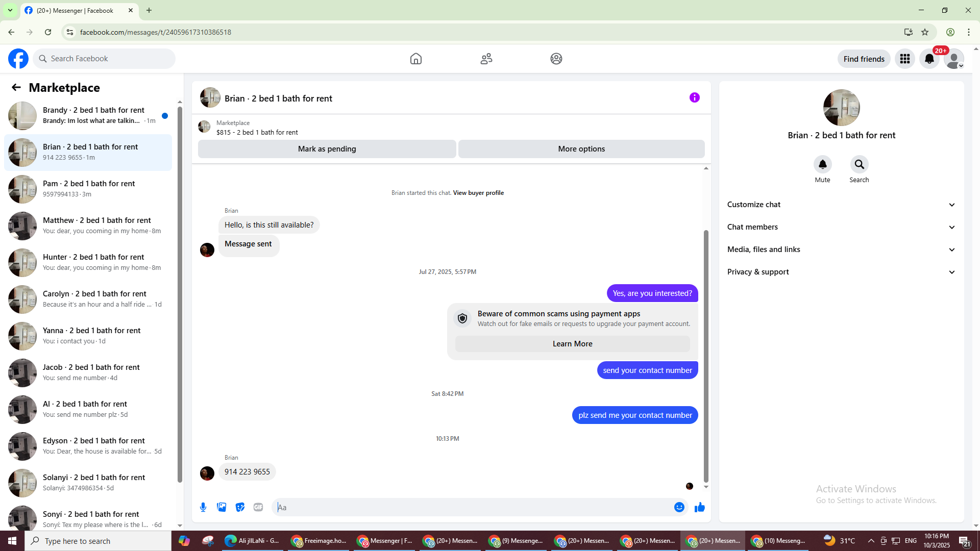Send a thumbs-up like

click(700, 507)
